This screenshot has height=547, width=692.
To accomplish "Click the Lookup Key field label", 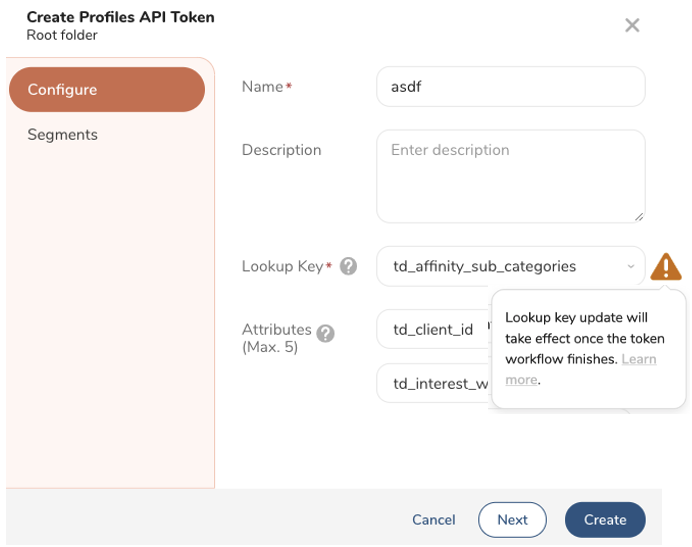I will pyautogui.click(x=282, y=266).
